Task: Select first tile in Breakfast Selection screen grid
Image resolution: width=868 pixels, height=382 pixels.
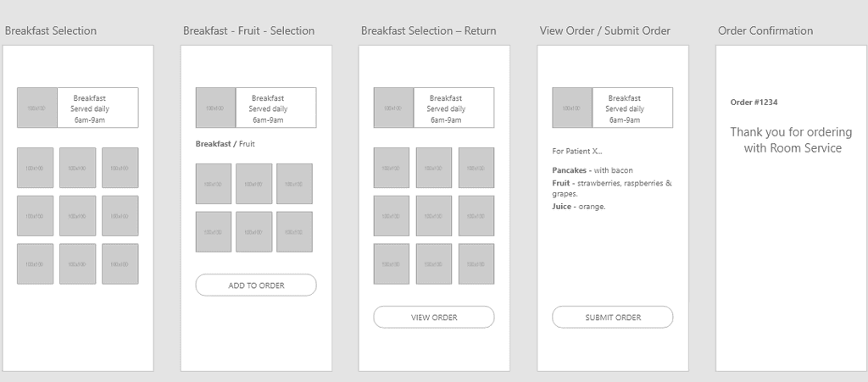Action: point(36,168)
